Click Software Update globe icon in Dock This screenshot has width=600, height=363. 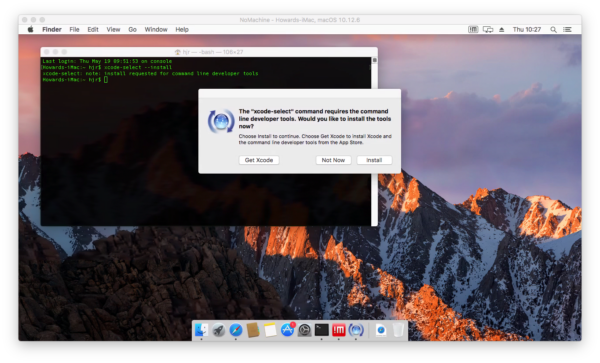click(356, 330)
